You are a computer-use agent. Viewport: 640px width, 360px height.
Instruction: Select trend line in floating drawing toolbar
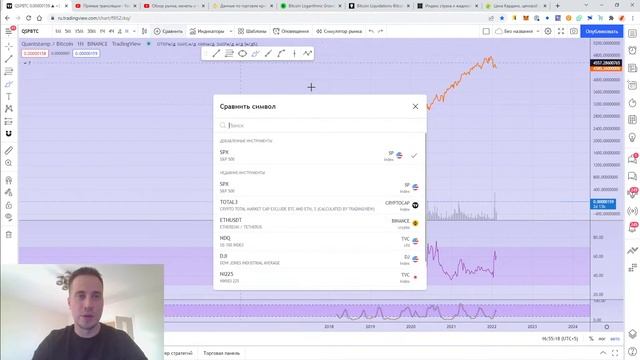[x=216, y=53]
